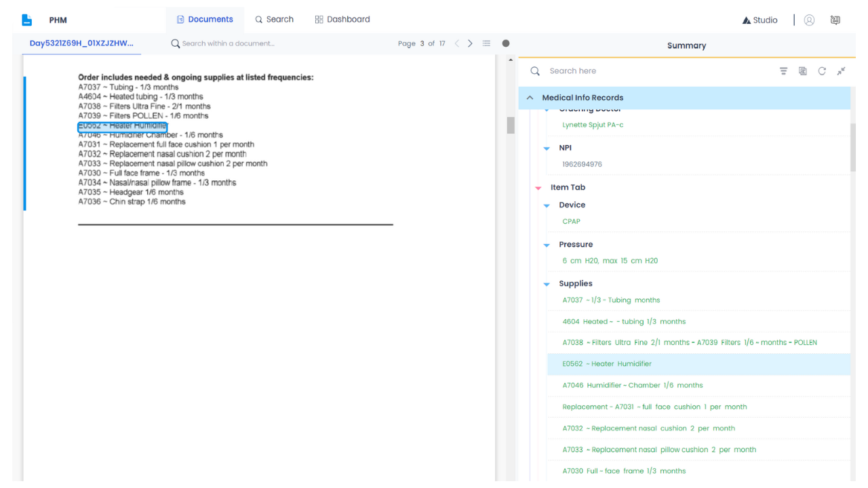This screenshot has height=488, width=868.
Task: Click the magnifier in document search
Action: pyautogui.click(x=176, y=43)
